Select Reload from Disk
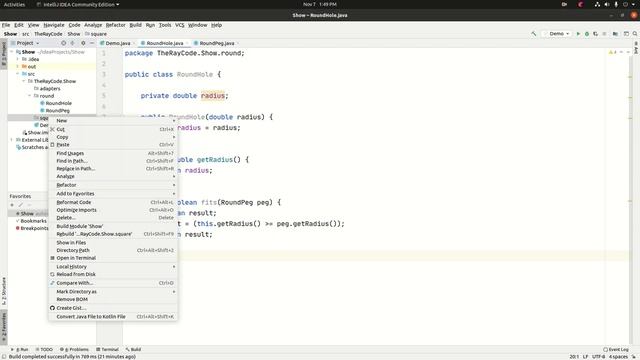 tap(113, 274)
